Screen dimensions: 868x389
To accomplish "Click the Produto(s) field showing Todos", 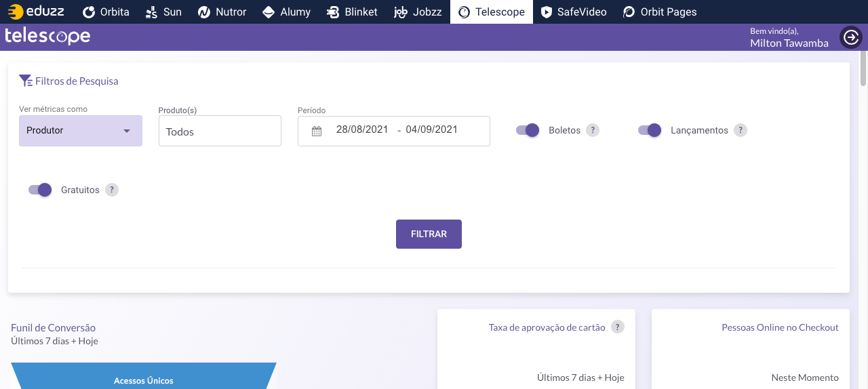I will (220, 131).
